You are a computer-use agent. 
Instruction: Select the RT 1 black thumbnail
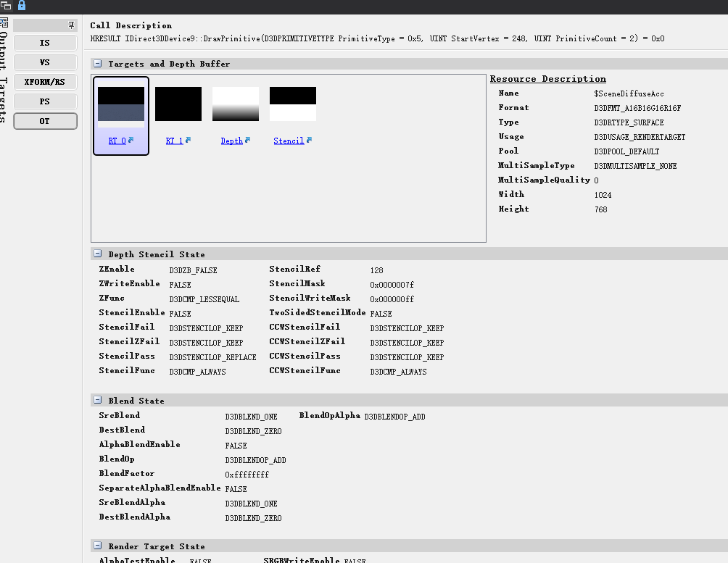pos(178,104)
